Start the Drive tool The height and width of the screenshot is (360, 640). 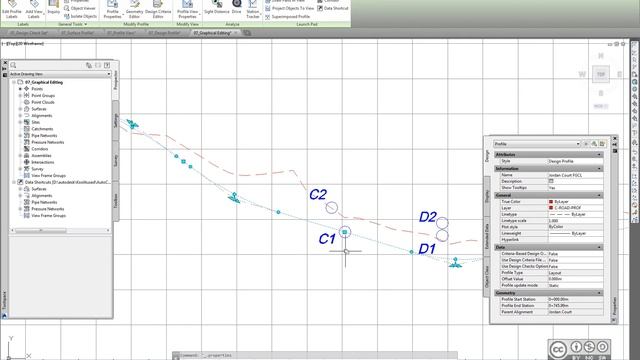click(237, 7)
